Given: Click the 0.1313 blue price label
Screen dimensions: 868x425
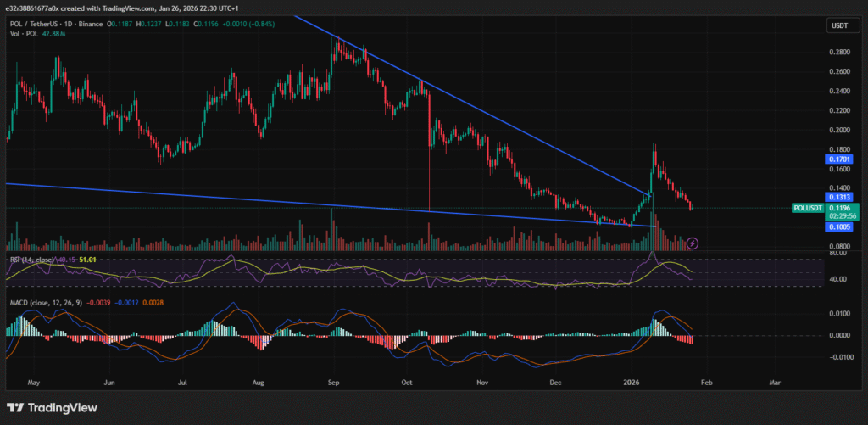Looking at the screenshot, I should pyautogui.click(x=841, y=197).
